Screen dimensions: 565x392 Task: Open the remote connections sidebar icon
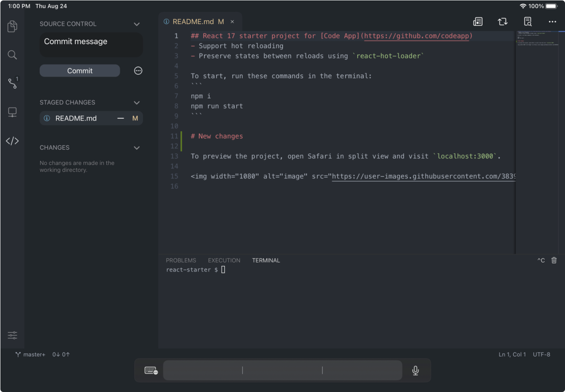[12, 112]
